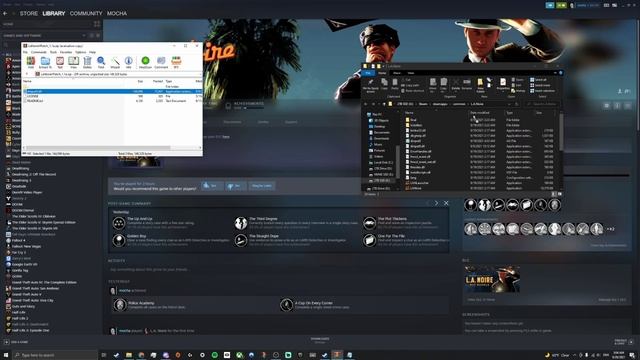
Task: Click Select all in Explorer ribbon
Action: [540, 80]
